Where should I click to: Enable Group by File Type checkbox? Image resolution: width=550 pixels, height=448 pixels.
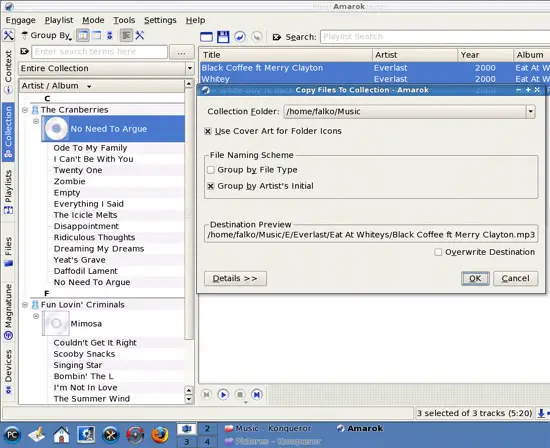(x=211, y=170)
